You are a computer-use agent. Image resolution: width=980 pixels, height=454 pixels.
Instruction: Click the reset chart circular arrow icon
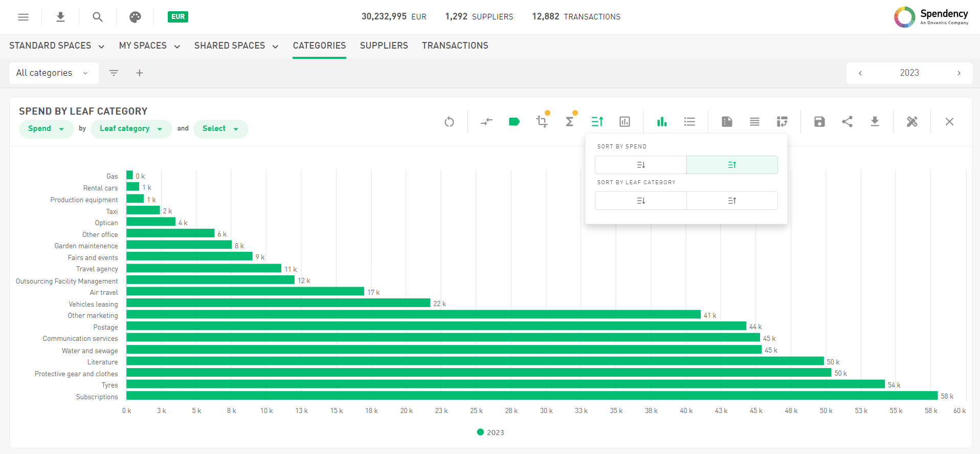449,122
